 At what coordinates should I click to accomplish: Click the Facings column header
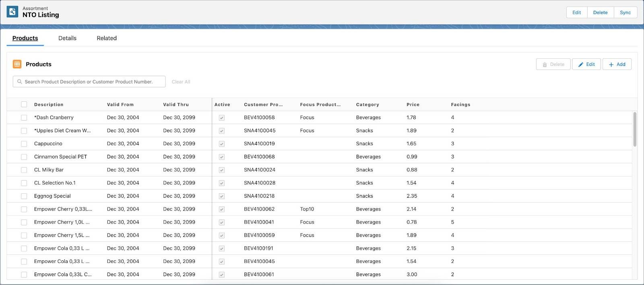(460, 105)
